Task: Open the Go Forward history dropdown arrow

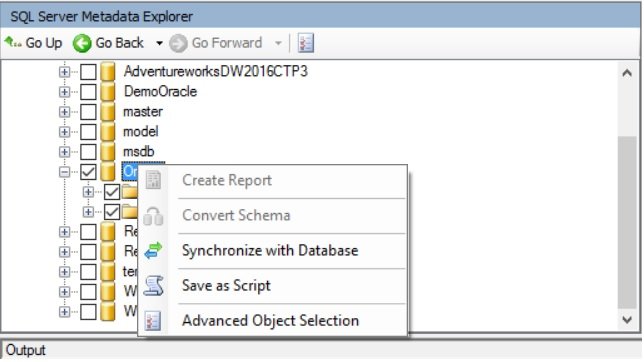Action: (x=278, y=43)
